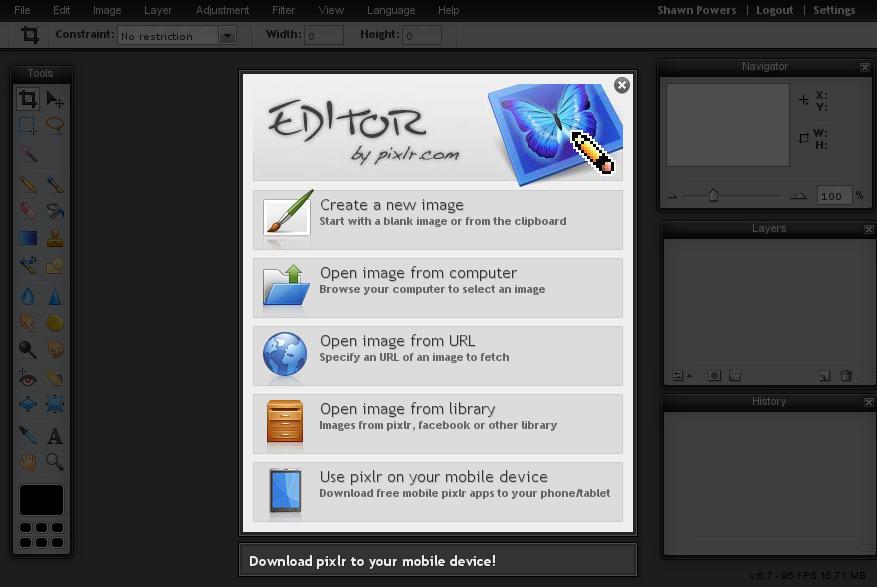
Task: Select the Eraser tool
Action: pos(28,211)
